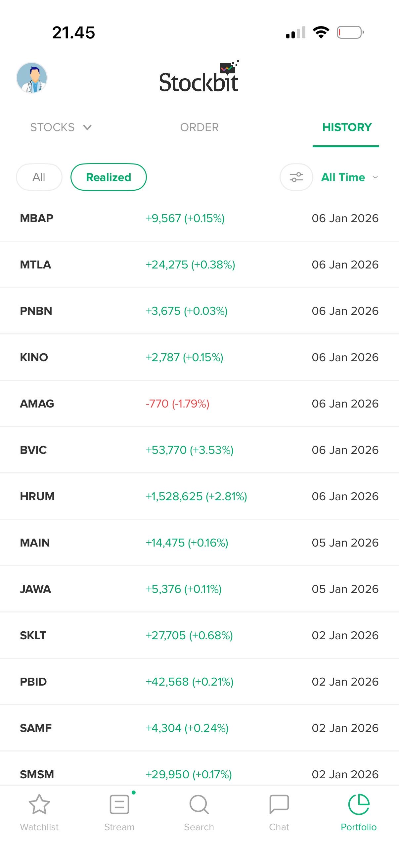Open the filter sliders icon
Viewport: 399px width, 868px height.
pyautogui.click(x=296, y=177)
